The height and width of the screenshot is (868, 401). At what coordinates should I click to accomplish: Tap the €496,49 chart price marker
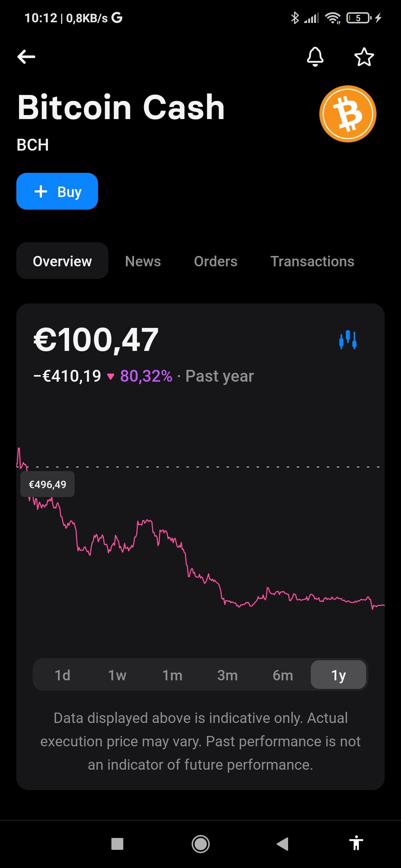pos(48,484)
